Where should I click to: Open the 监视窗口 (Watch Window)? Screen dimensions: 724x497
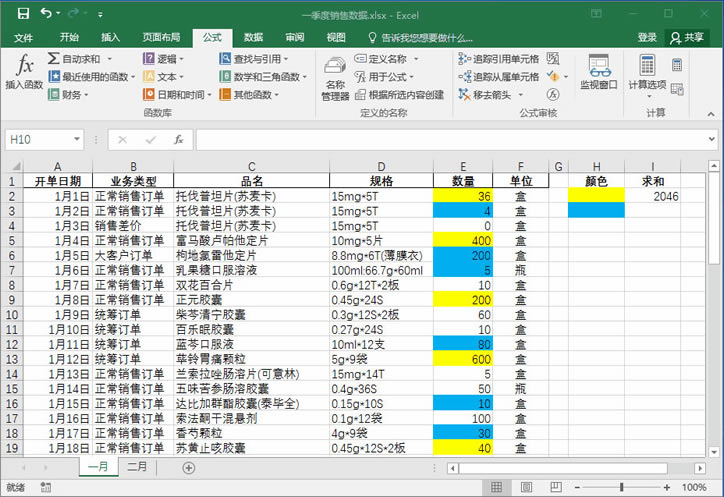599,73
